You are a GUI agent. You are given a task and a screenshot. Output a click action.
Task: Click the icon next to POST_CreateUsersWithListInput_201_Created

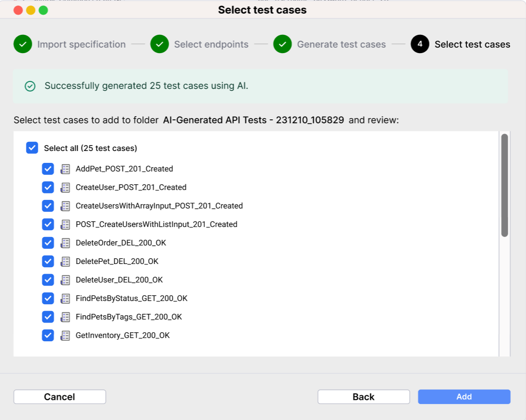(x=65, y=225)
